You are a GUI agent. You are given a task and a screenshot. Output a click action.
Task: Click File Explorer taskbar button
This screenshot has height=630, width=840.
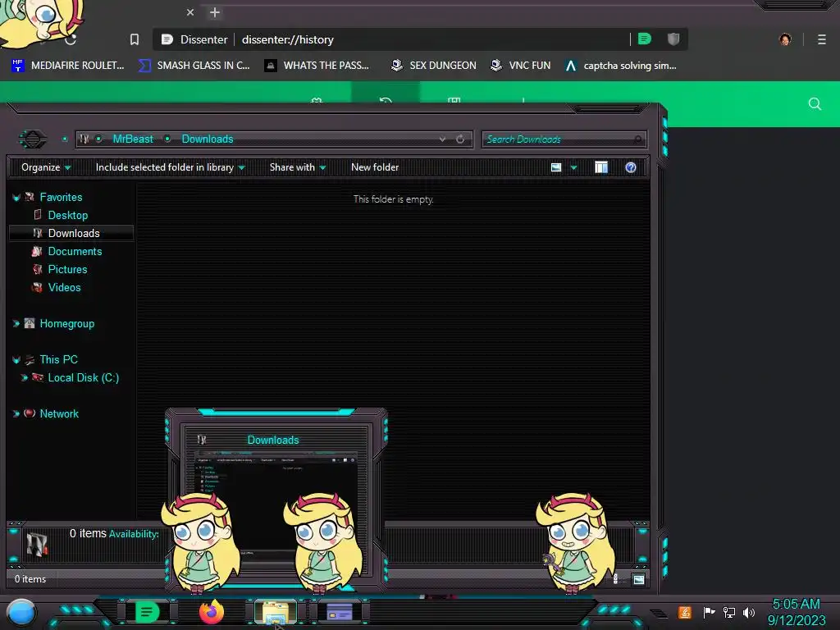point(276,612)
